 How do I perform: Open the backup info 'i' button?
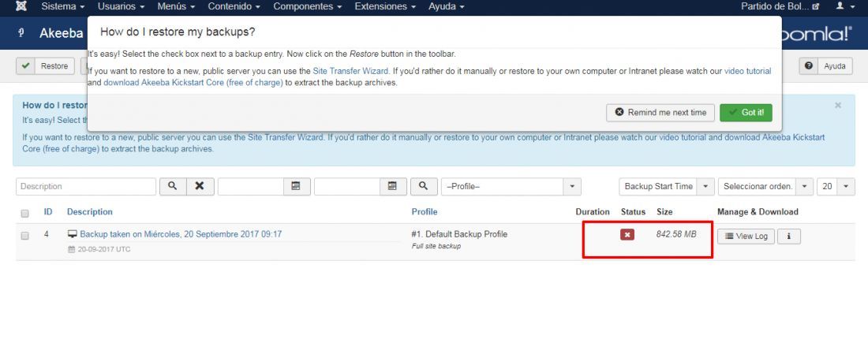(789, 237)
